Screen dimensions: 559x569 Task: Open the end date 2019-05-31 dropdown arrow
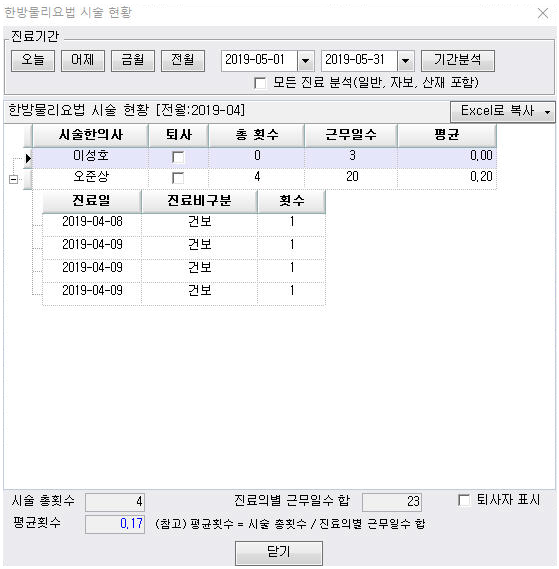(x=405, y=61)
